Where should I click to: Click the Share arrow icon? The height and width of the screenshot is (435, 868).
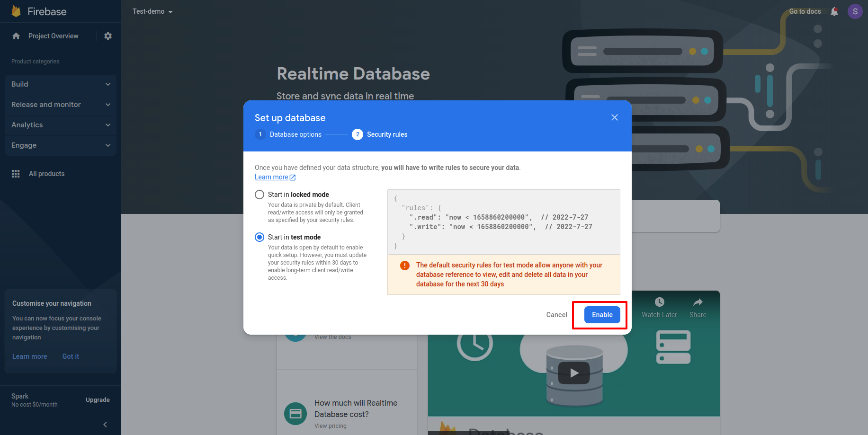pyautogui.click(x=698, y=302)
